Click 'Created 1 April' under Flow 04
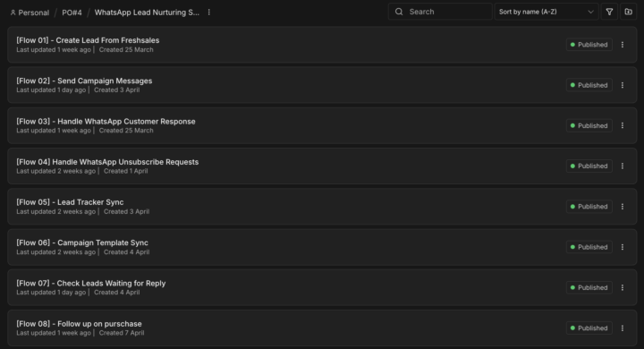Image resolution: width=644 pixels, height=349 pixels. click(x=126, y=171)
